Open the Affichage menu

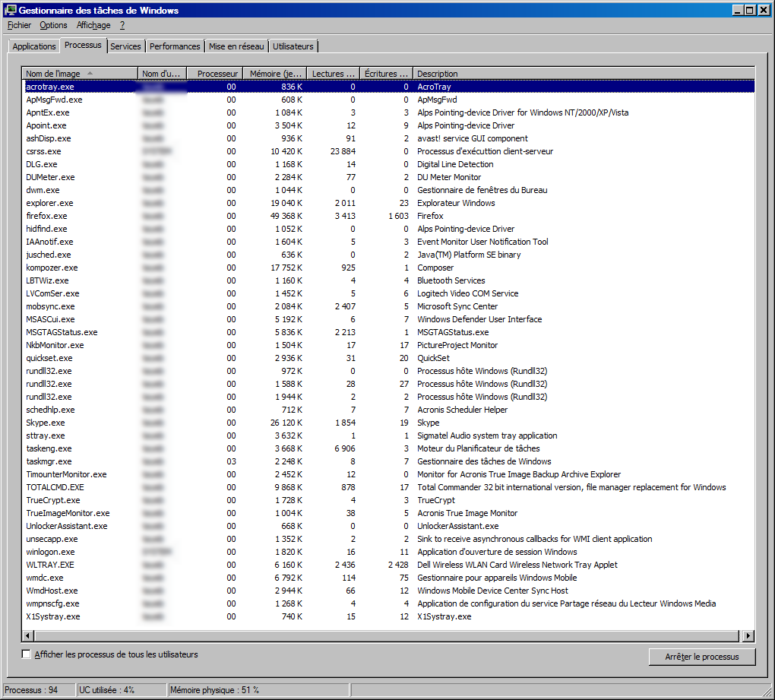pyautogui.click(x=93, y=25)
